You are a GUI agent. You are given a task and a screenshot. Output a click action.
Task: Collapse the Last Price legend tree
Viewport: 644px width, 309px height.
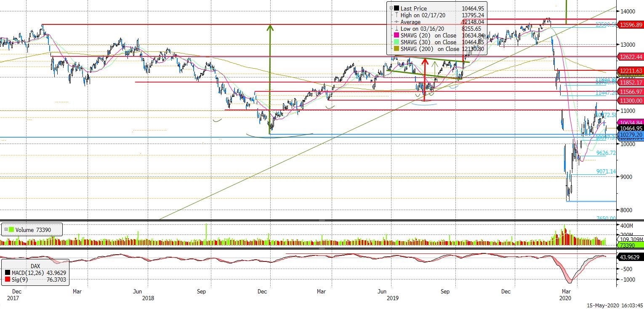click(x=391, y=8)
